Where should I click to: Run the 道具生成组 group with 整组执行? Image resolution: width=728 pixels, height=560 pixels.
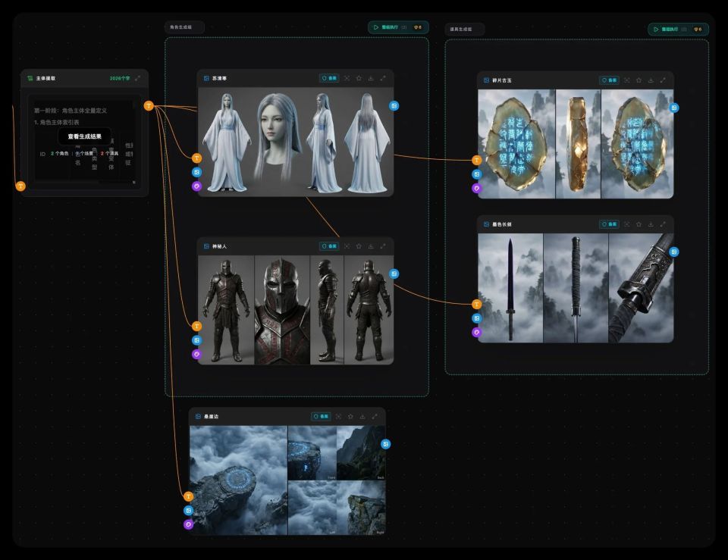point(678,30)
